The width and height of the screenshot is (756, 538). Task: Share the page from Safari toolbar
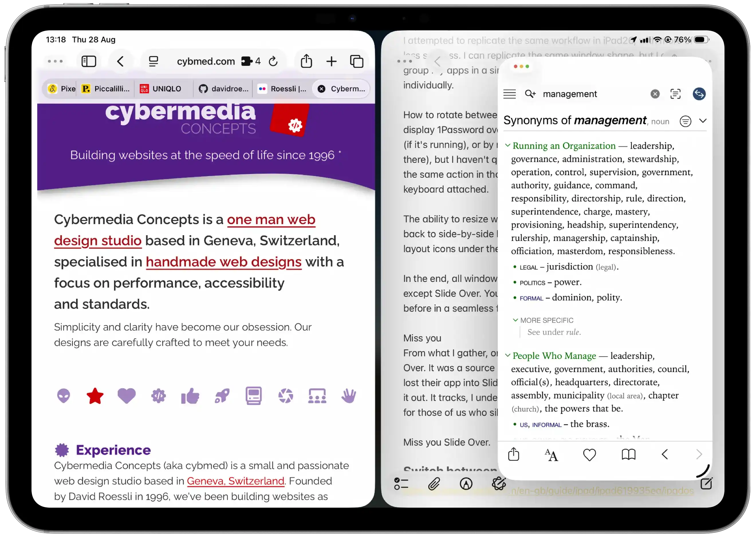(306, 61)
